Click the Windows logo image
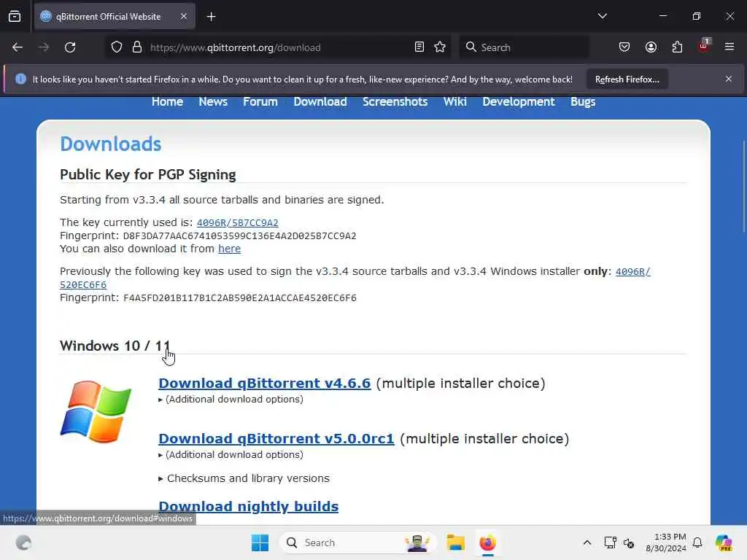This screenshot has height=560, width=747. click(x=96, y=412)
